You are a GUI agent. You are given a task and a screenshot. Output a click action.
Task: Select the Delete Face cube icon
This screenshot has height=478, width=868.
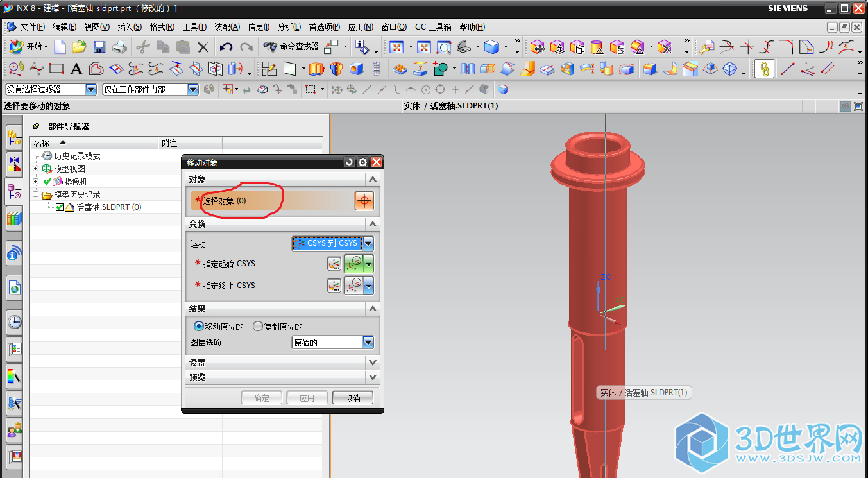tap(665, 47)
